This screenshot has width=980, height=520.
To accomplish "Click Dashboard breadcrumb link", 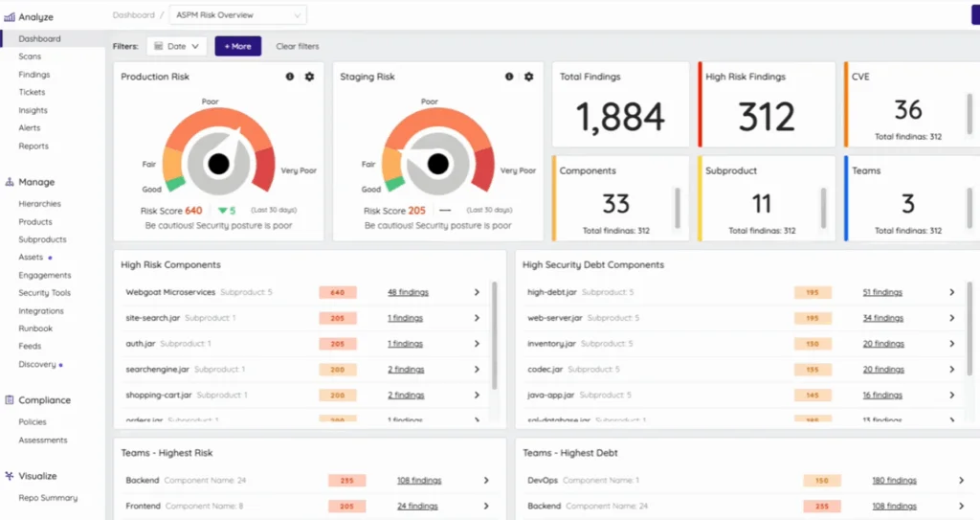I will click(x=133, y=15).
